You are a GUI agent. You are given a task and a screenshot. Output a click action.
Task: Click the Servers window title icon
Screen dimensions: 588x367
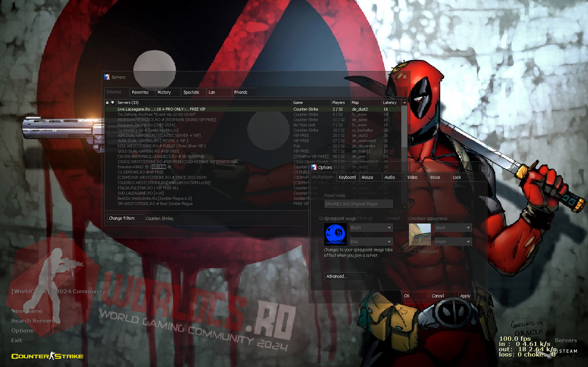pos(107,77)
